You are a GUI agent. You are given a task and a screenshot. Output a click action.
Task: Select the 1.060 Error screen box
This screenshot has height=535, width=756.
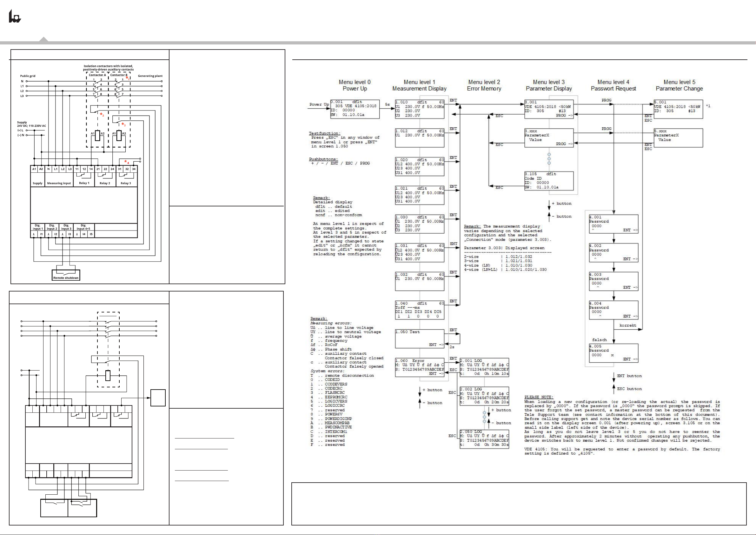(420, 367)
